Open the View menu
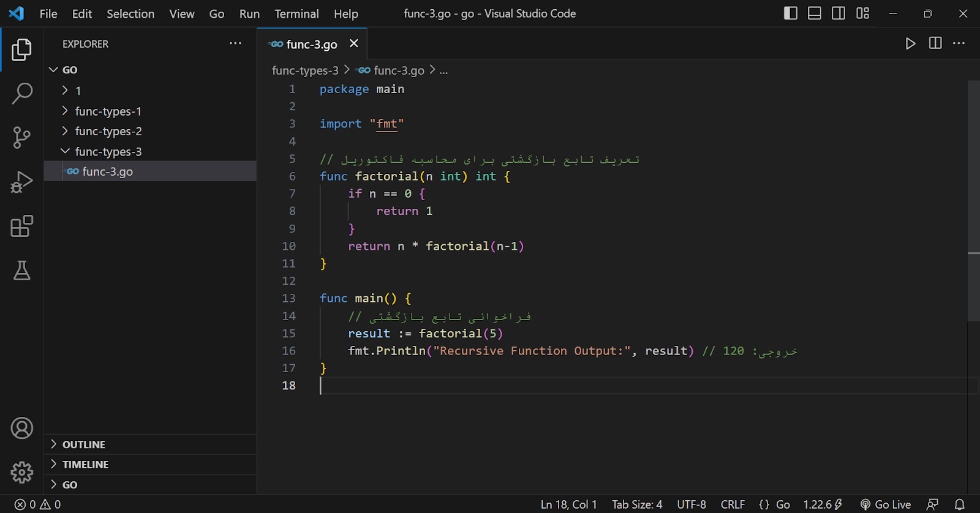The width and height of the screenshot is (980, 513). point(182,13)
